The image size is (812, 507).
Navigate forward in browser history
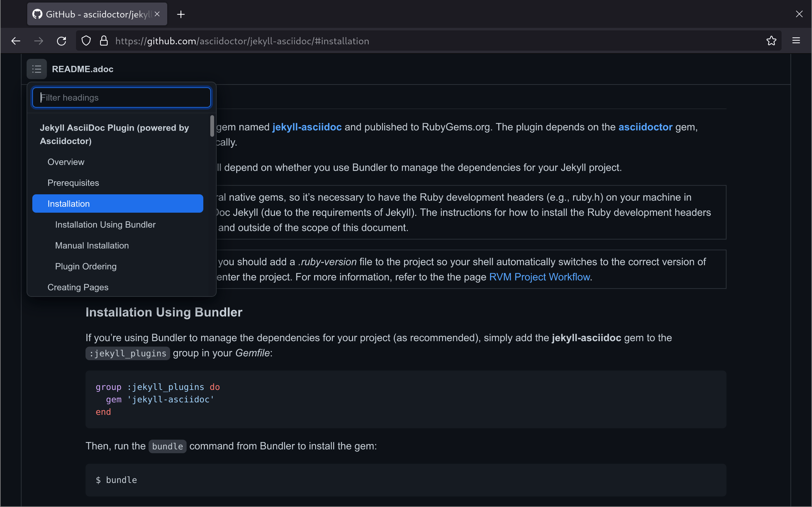click(x=38, y=41)
